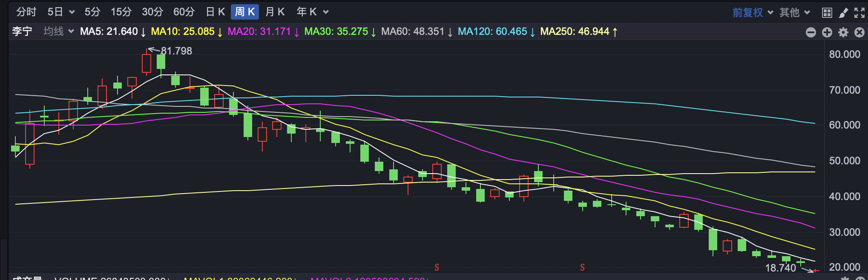Select the 年K yearly candlestick tab
Viewport: 868px width, 280px height.
[x=307, y=12]
